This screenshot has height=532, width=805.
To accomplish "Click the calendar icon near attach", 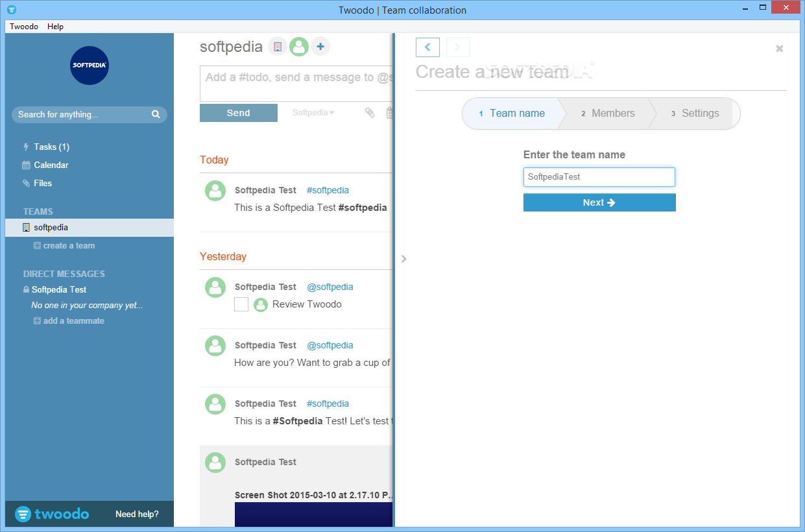I will click(x=390, y=113).
